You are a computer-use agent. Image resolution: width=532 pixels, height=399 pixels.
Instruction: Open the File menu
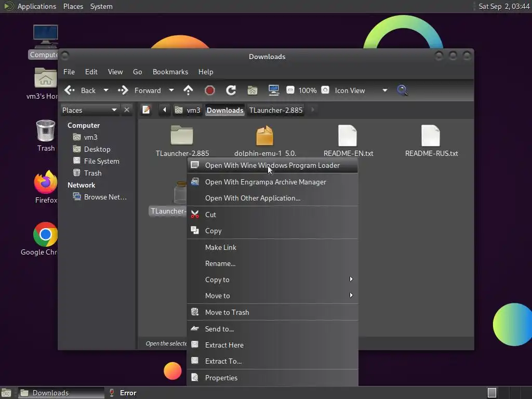(x=69, y=72)
